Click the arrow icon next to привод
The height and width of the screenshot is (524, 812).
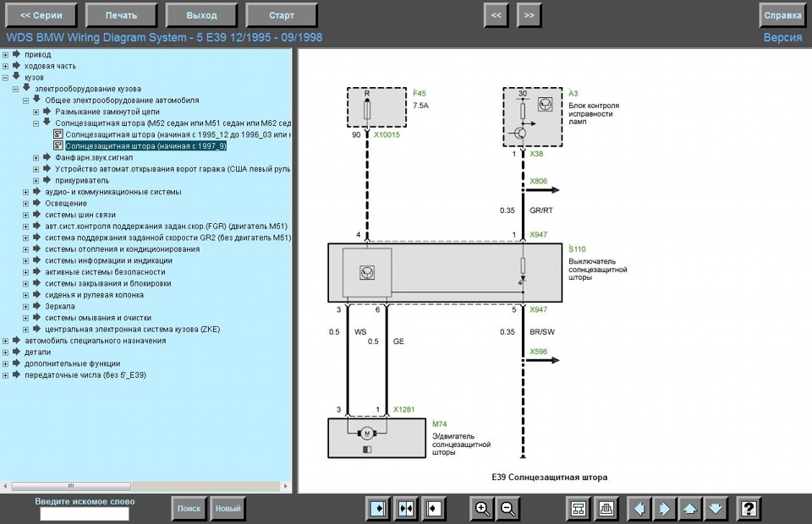[x=17, y=54]
